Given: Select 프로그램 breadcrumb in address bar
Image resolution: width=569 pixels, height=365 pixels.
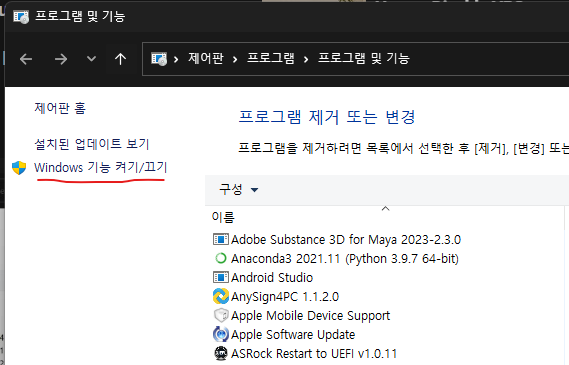Looking at the screenshot, I should click(271, 58).
